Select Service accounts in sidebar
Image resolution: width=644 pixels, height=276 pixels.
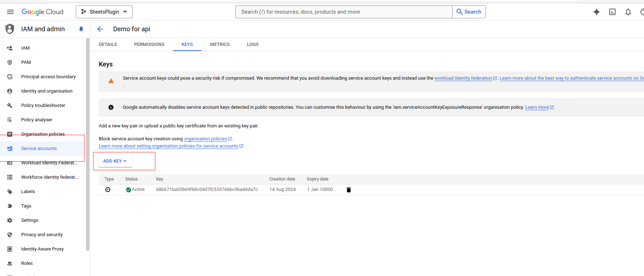39,149
